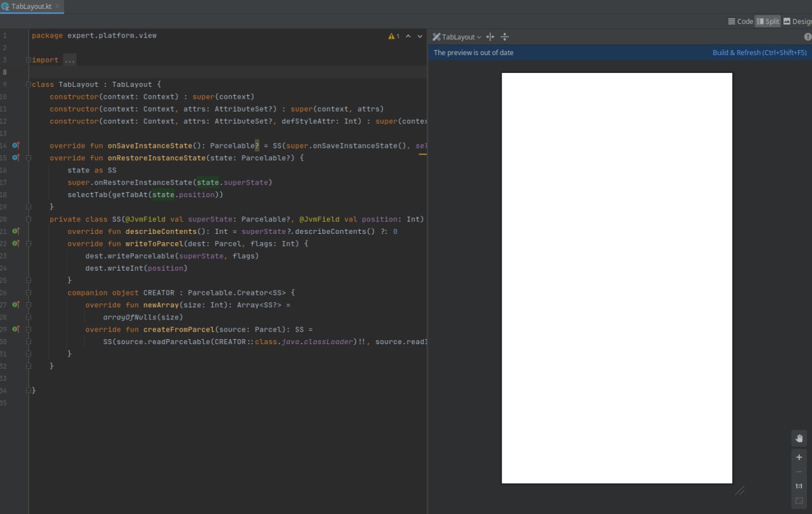Zoom out the preview with minus button
The width and height of the screenshot is (812, 514).
(799, 472)
